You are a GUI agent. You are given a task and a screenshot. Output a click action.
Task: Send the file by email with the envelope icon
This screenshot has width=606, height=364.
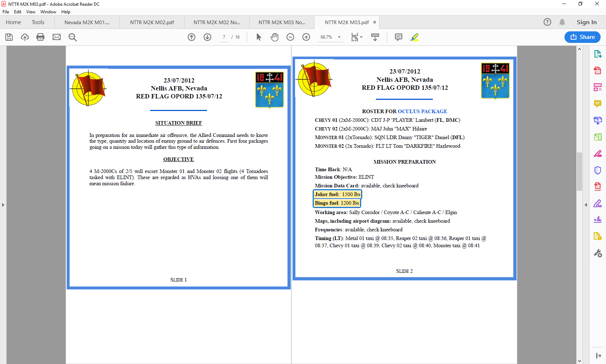(57, 37)
